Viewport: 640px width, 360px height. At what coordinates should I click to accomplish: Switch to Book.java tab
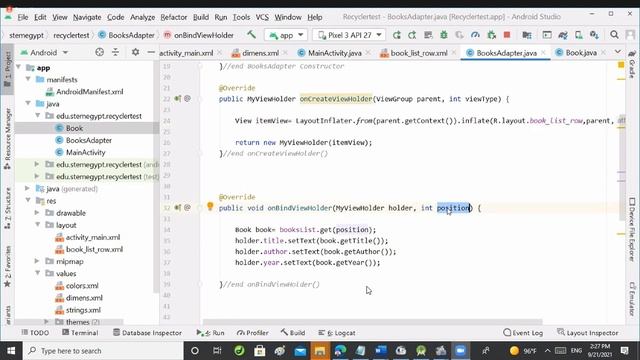(x=581, y=53)
